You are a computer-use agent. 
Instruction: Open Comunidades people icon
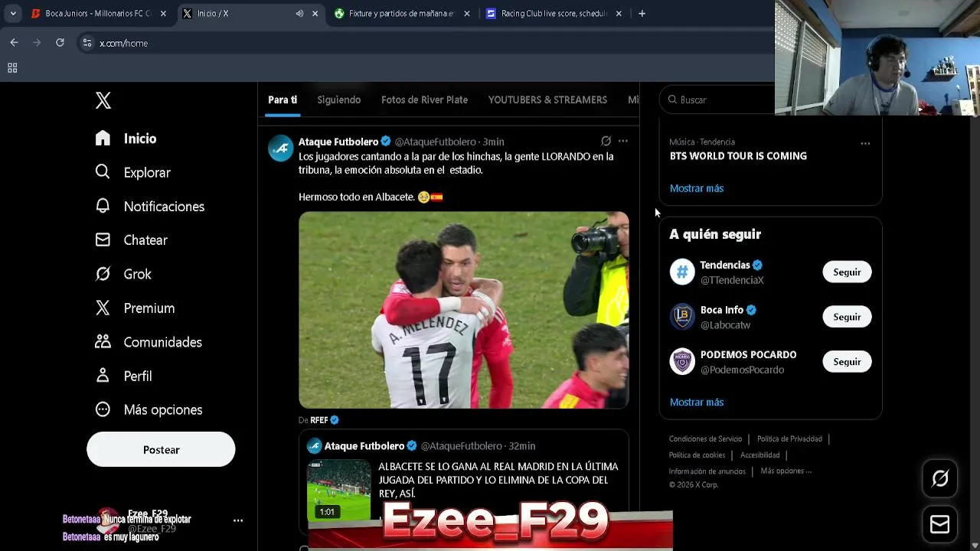[x=103, y=341]
